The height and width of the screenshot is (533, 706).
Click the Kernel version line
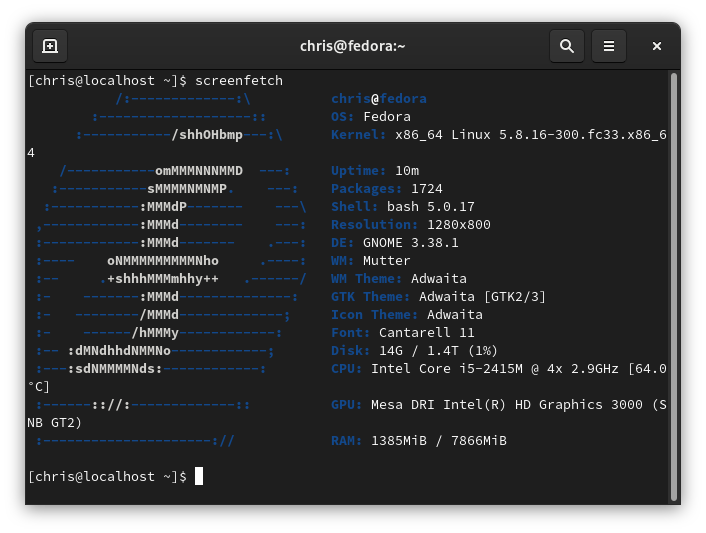[x=499, y=135]
